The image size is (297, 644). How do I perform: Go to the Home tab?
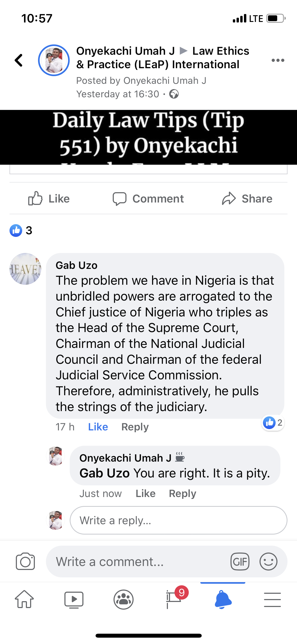24,599
